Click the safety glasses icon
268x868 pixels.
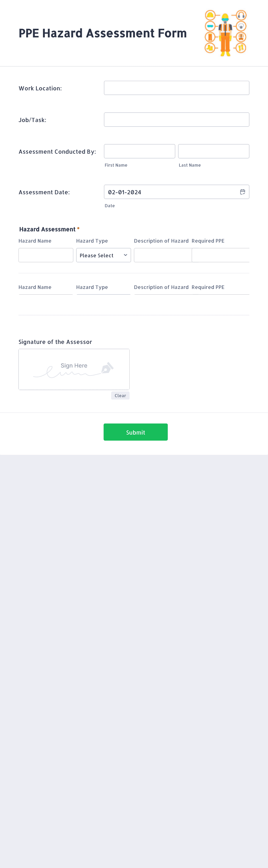211,26
